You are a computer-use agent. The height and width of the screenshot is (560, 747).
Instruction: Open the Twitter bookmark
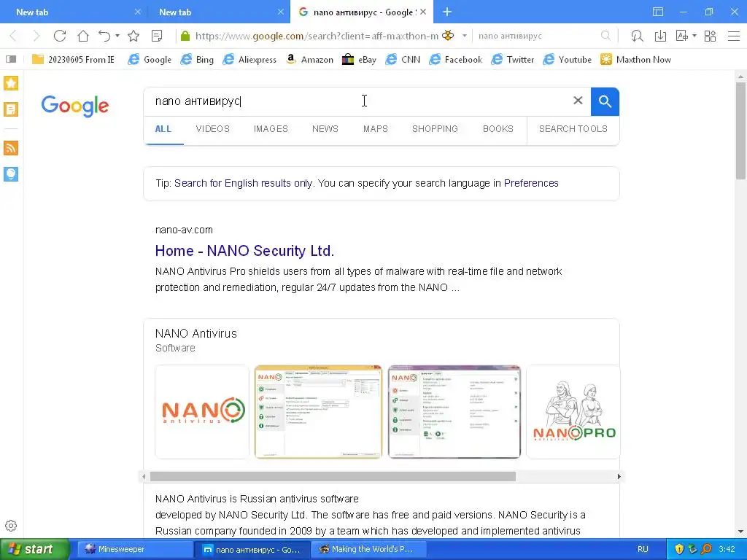point(513,60)
